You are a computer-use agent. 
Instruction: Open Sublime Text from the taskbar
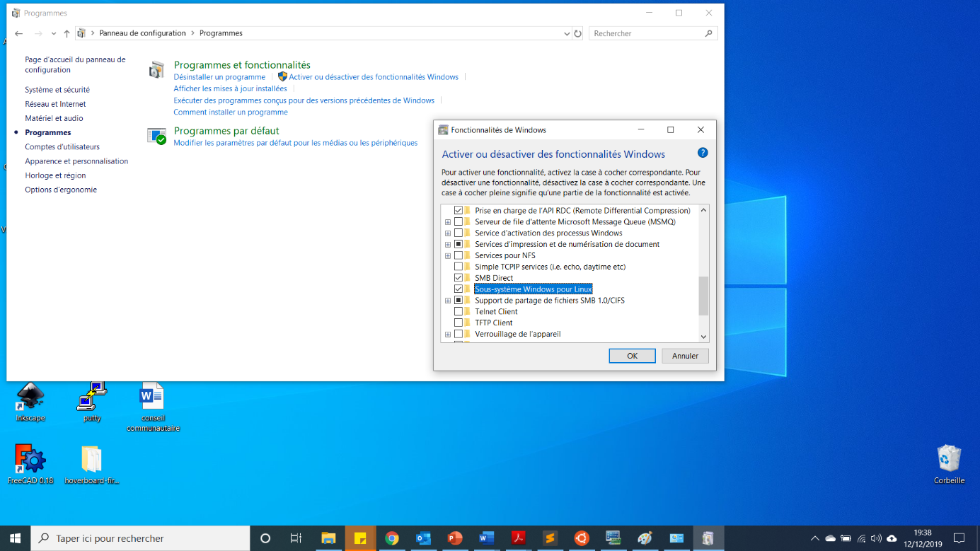point(550,538)
